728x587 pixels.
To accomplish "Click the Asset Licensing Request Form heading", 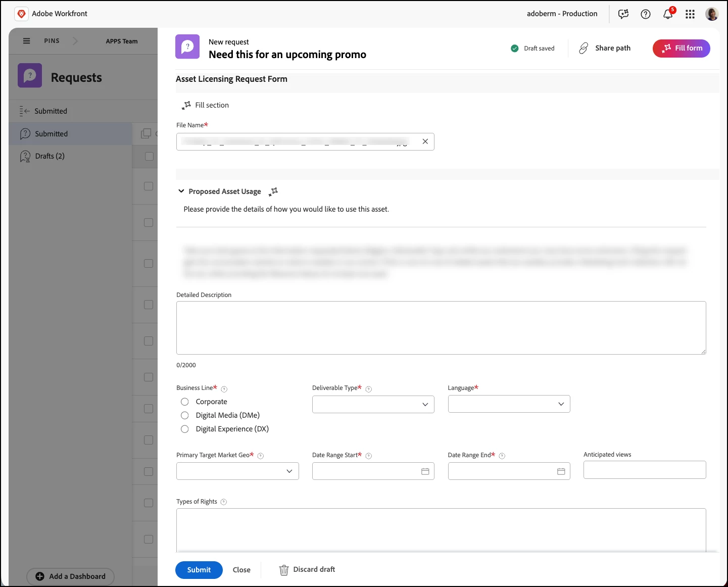I will pyautogui.click(x=231, y=79).
